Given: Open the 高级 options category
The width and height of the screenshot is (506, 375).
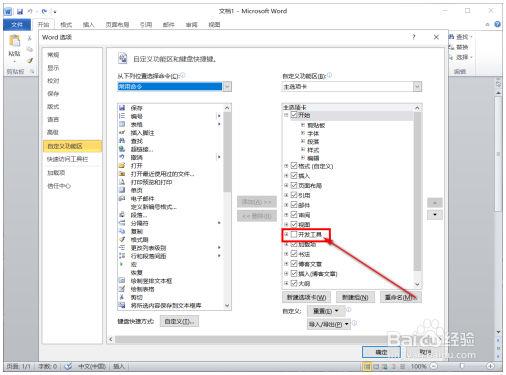Looking at the screenshot, I should click(x=53, y=132).
